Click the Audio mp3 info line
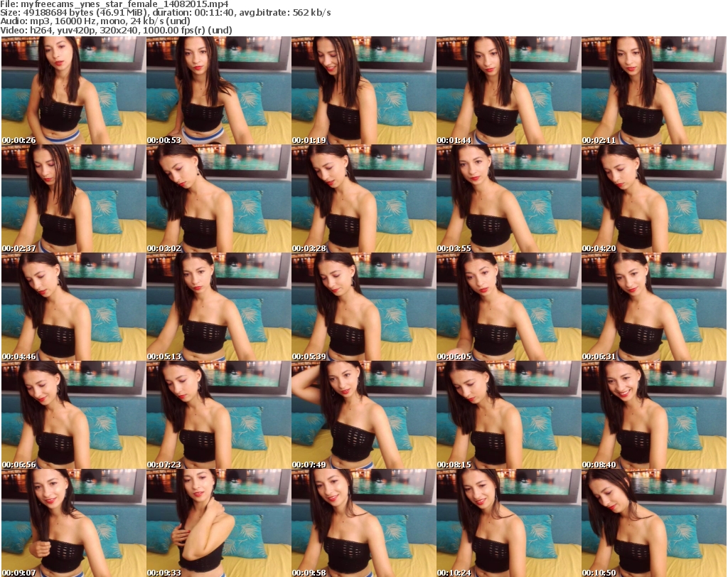This screenshot has height=577, width=728. point(95,21)
